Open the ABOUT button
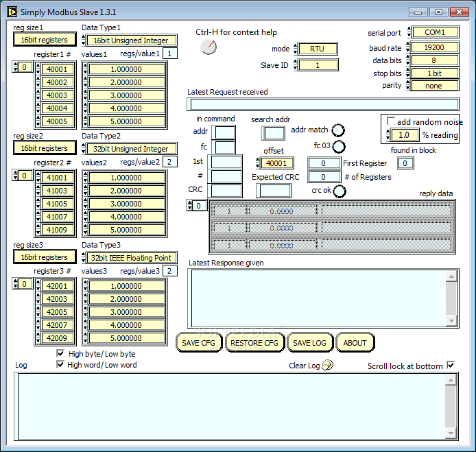476x452 pixels. (x=355, y=343)
